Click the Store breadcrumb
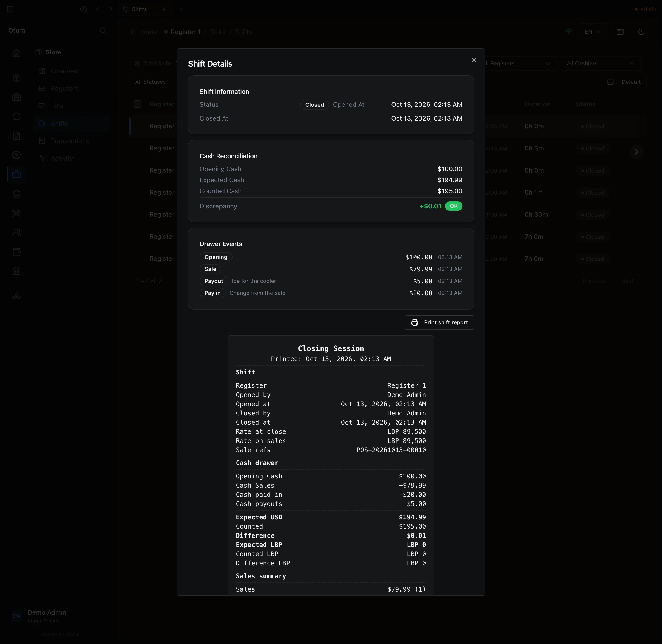The height and width of the screenshot is (644, 662). coord(218,32)
